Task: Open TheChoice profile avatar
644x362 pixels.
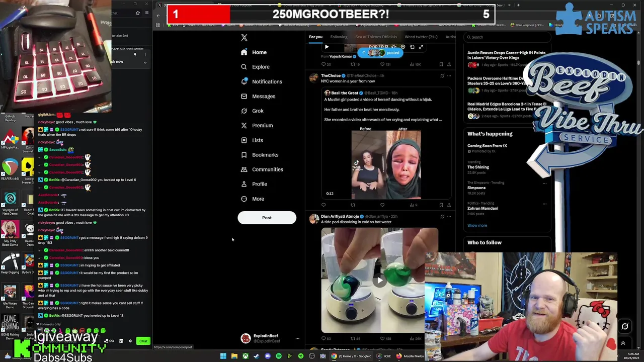Action: 314,78
